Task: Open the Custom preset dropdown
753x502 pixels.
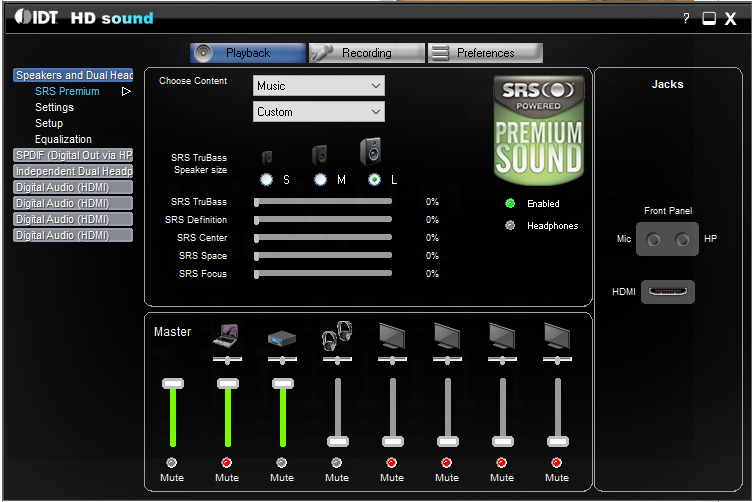Action: tap(319, 112)
